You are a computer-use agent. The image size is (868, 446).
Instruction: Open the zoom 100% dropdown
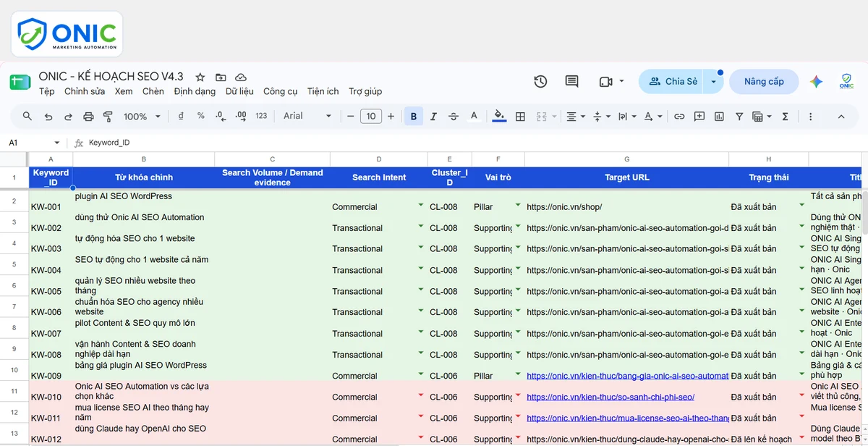click(142, 116)
